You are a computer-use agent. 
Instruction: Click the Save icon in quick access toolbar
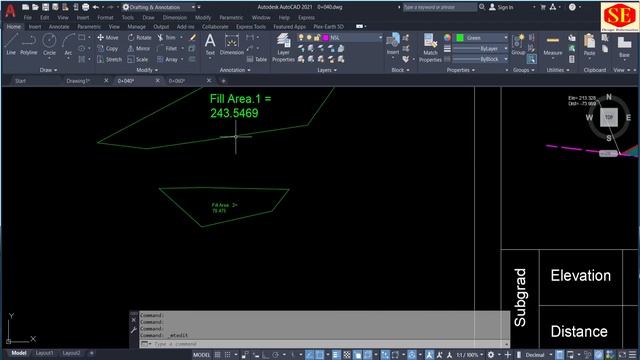tap(45, 7)
